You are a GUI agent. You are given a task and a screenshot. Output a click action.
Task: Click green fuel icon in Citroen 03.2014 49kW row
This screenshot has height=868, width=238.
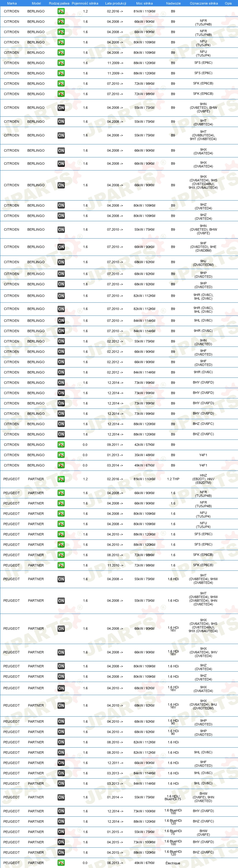[x=61, y=465]
